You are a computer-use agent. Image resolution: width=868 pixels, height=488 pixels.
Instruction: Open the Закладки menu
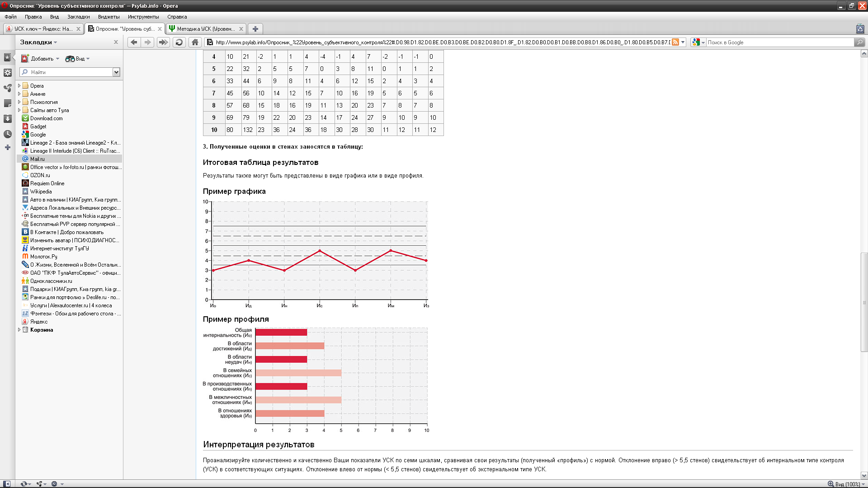[x=79, y=17]
